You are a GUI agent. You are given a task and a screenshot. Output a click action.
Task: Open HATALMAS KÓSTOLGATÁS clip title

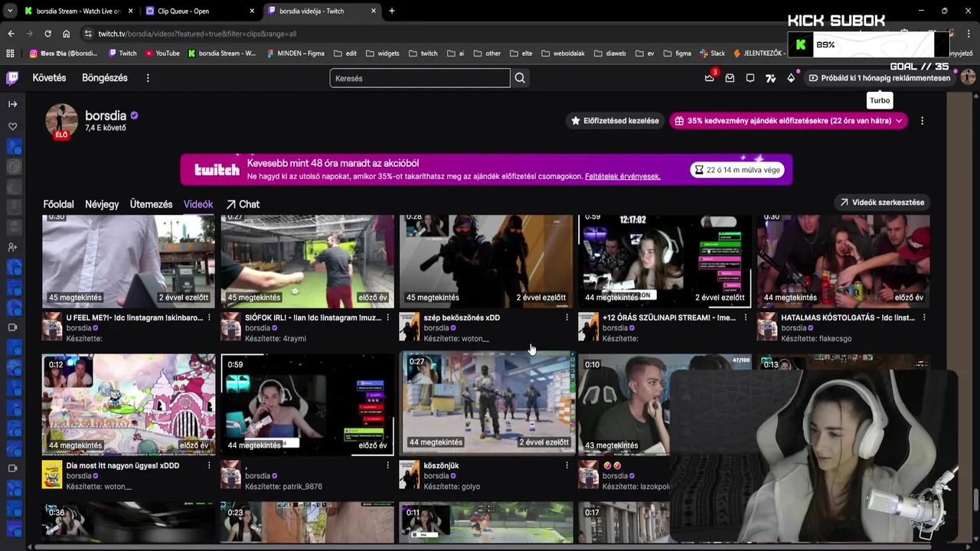pos(848,318)
